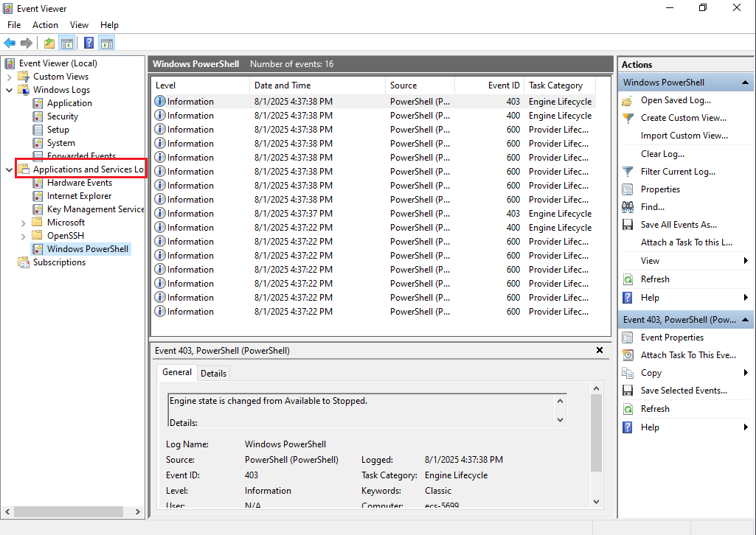This screenshot has height=535, width=756.
Task: Click Refresh under Windows PowerShell actions
Action: pyautogui.click(x=655, y=279)
